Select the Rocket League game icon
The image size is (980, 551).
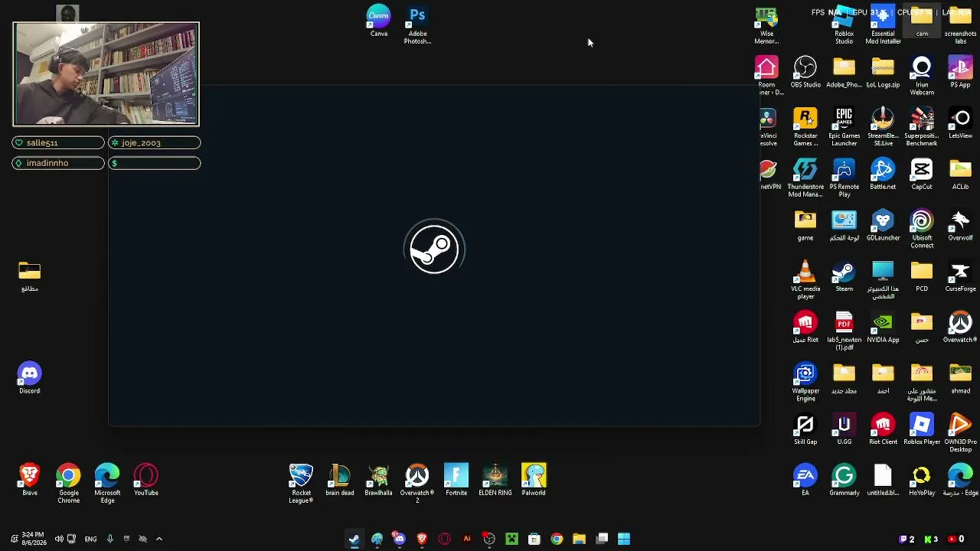pyautogui.click(x=301, y=484)
